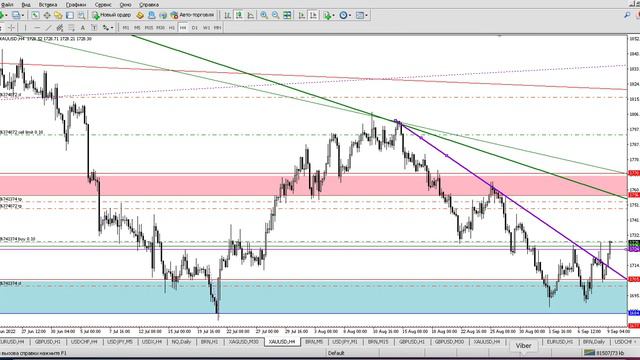Screen dimensions: 640x360
Task: Select bar chart display icon
Action: [227, 15]
